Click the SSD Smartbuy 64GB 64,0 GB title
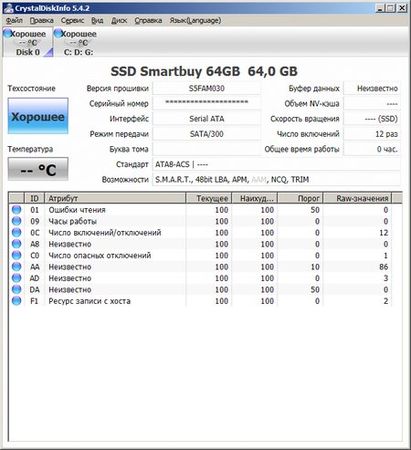Image resolution: width=411 pixels, height=450 pixels. 204,71
